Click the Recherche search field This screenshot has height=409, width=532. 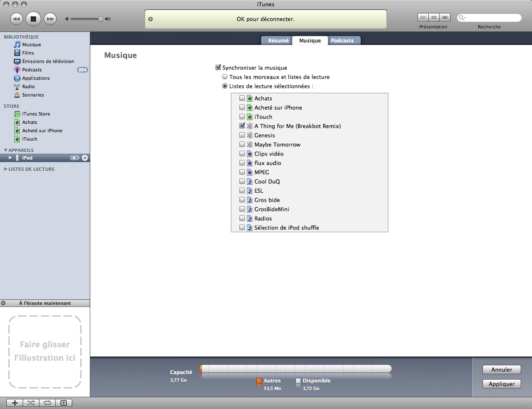point(489,18)
